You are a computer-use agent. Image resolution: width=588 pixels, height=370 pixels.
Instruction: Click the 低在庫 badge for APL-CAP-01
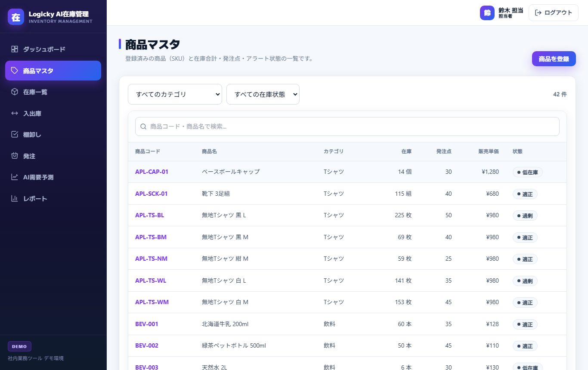[528, 172]
